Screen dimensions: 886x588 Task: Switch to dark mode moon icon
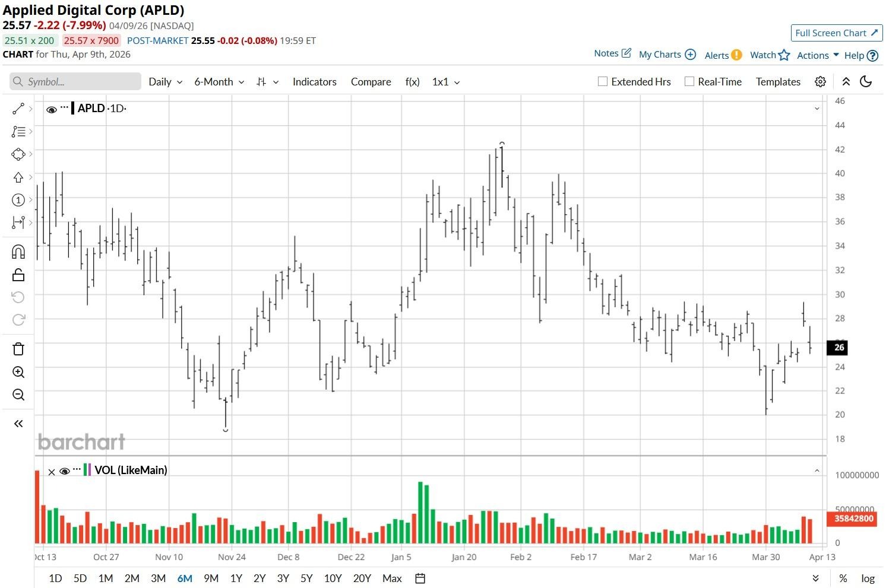pos(866,82)
